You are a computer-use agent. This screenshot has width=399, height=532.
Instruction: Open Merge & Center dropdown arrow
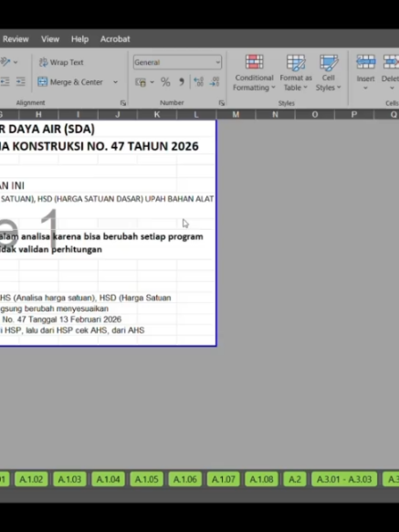coord(115,82)
